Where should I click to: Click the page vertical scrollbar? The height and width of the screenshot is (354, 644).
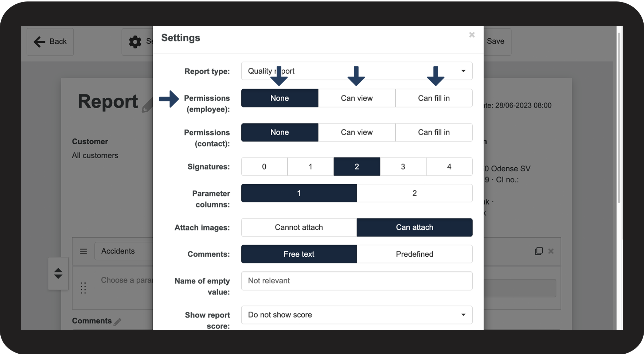coord(619,118)
